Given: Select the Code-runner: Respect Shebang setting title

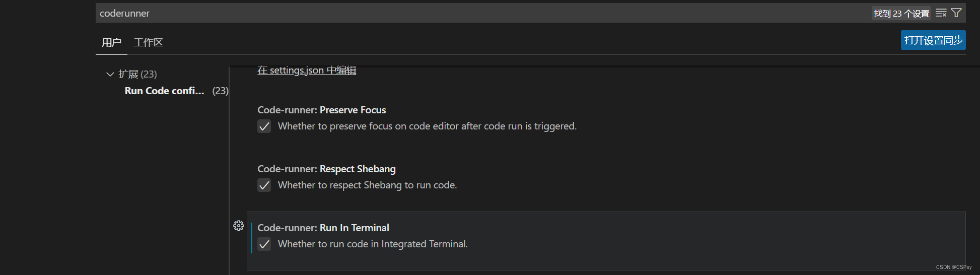Looking at the screenshot, I should [x=327, y=169].
